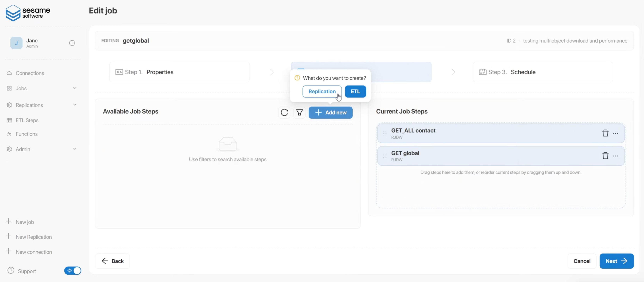Viewport: 644px width, 282px height.
Task: Click the Back button
Action: pos(112,261)
